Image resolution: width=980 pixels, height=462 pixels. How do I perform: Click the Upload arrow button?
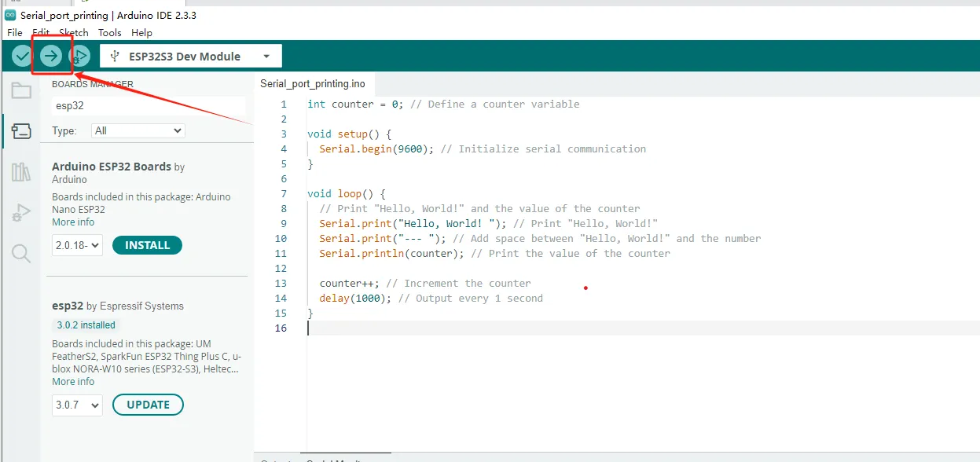coord(51,56)
